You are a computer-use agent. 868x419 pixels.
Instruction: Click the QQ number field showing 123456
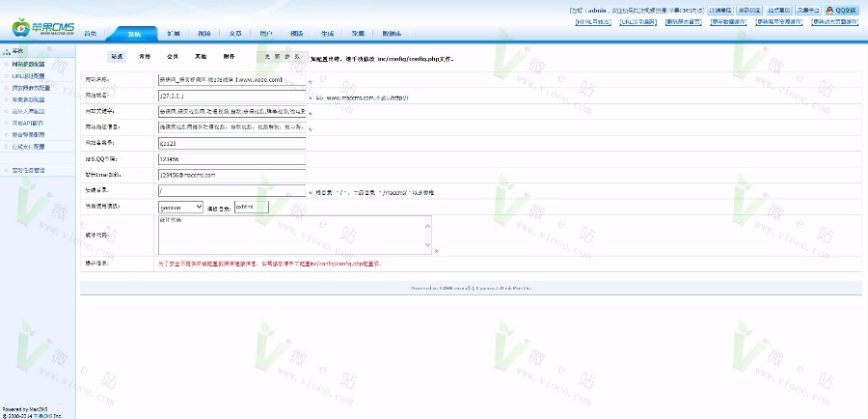[x=231, y=159]
